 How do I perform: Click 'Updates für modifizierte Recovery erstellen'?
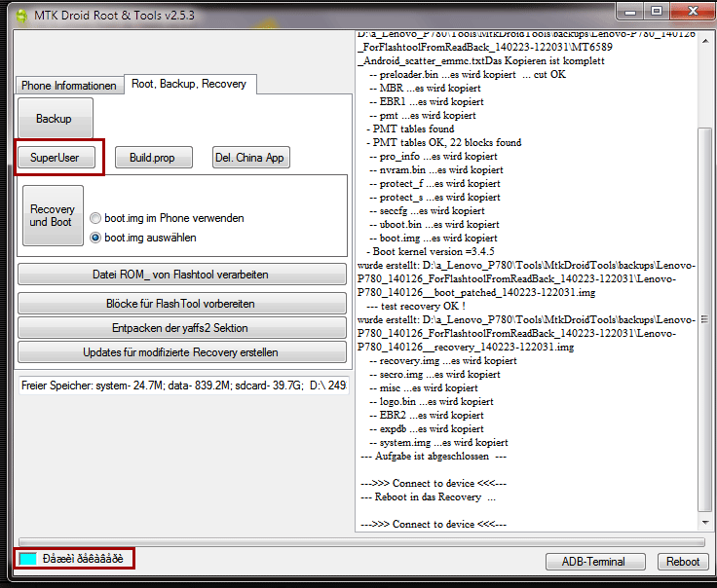pyautogui.click(x=181, y=351)
